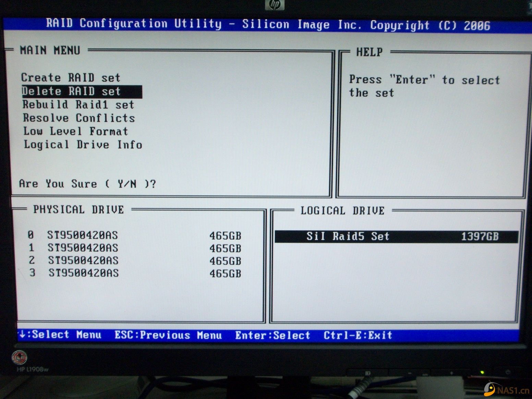Click the Select Menu hint in status bar

point(60,335)
